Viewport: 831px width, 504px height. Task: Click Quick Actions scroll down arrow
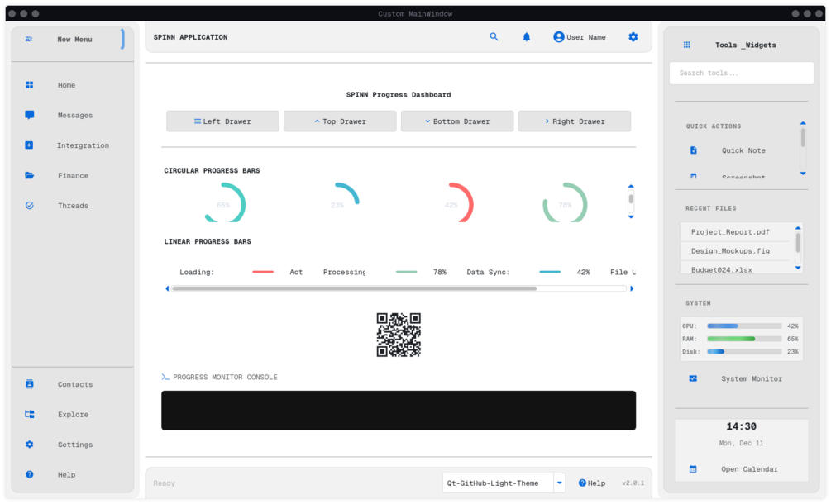[x=803, y=174]
